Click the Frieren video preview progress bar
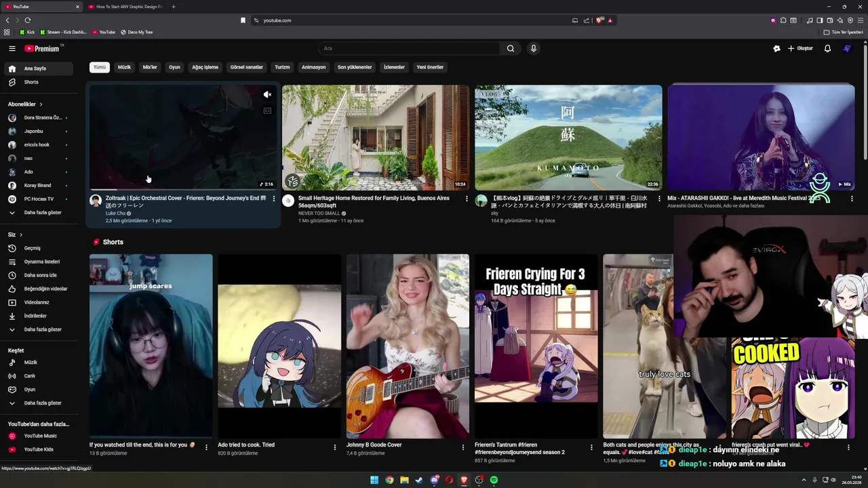 click(183, 190)
